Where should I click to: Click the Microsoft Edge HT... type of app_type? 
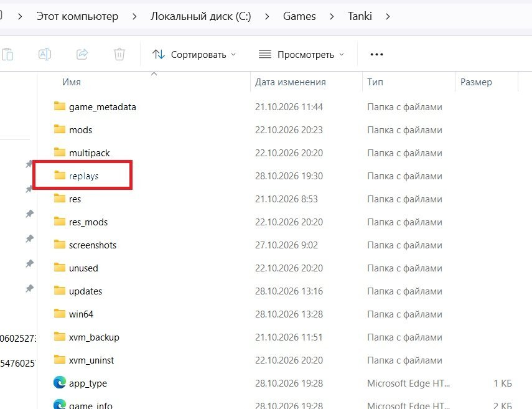coord(409,383)
